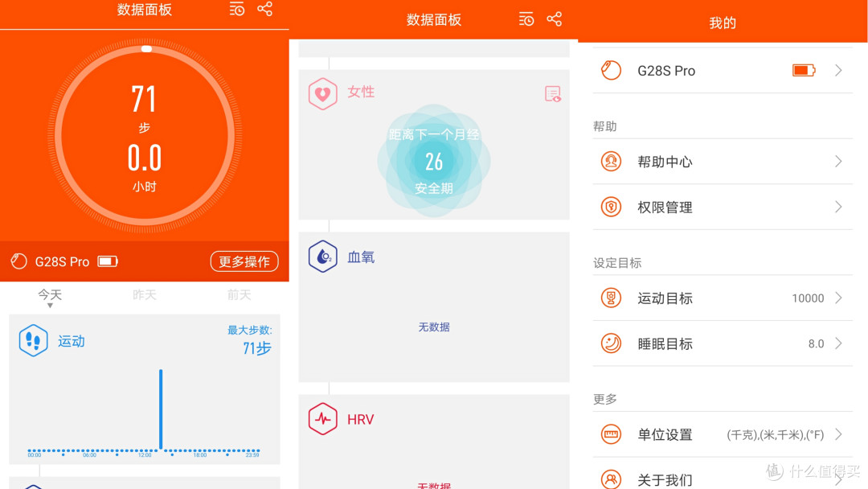868x489 pixels.
Task: Tap the circular step progress ring
Action: click(145, 134)
